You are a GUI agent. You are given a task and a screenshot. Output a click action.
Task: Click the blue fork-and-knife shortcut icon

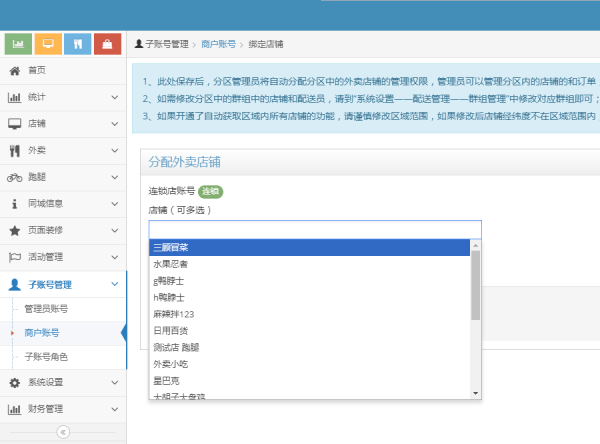pos(78,44)
